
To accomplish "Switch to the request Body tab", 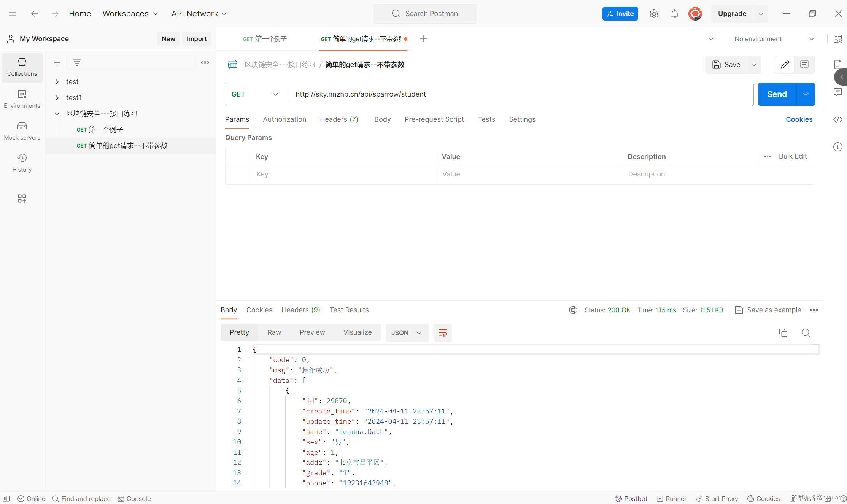I will [x=383, y=119].
